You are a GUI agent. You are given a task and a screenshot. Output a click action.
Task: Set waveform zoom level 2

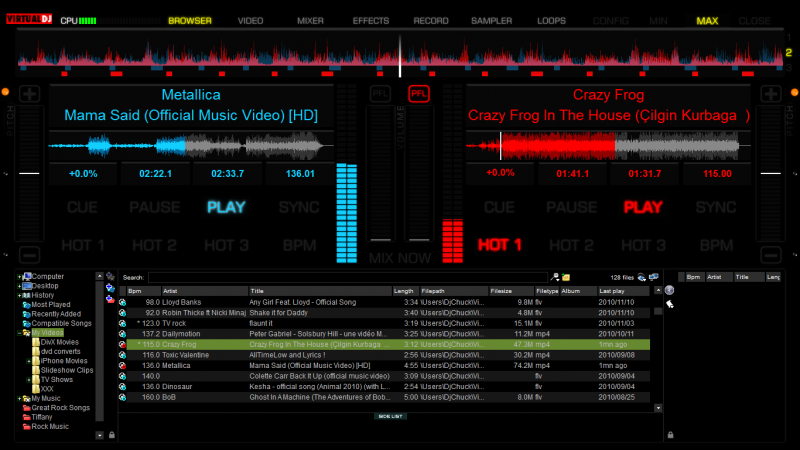[789, 52]
